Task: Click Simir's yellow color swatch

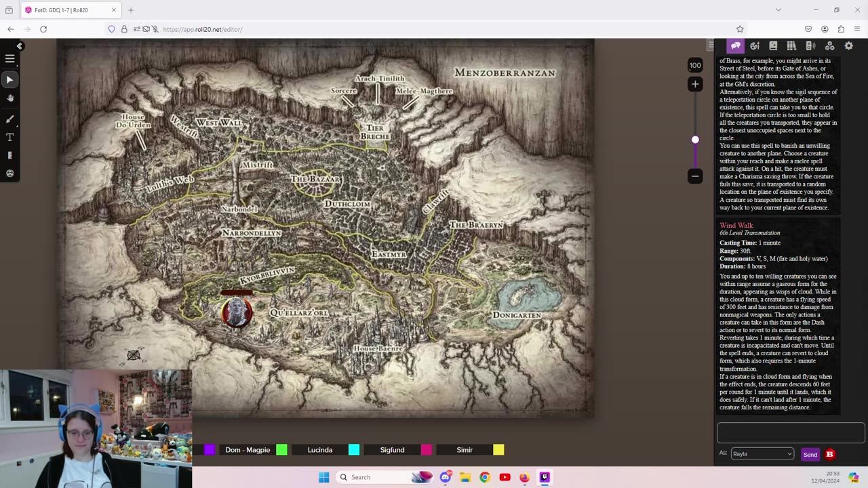Action: (x=498, y=450)
